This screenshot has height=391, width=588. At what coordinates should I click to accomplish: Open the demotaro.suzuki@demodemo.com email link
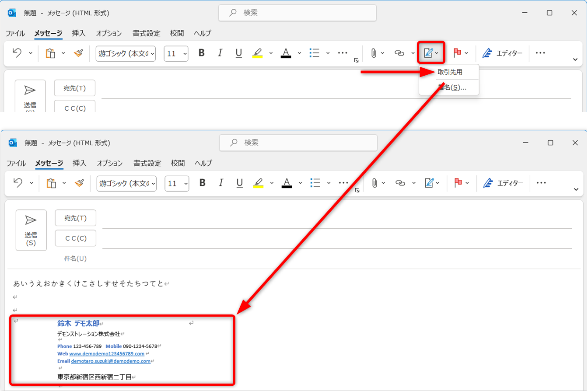111,361
